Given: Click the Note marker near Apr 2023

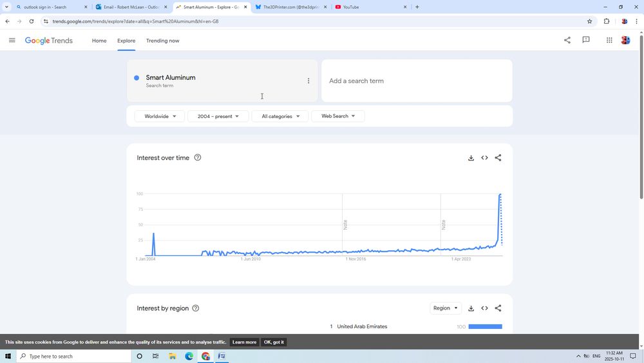Looking at the screenshot, I should pos(444,225).
